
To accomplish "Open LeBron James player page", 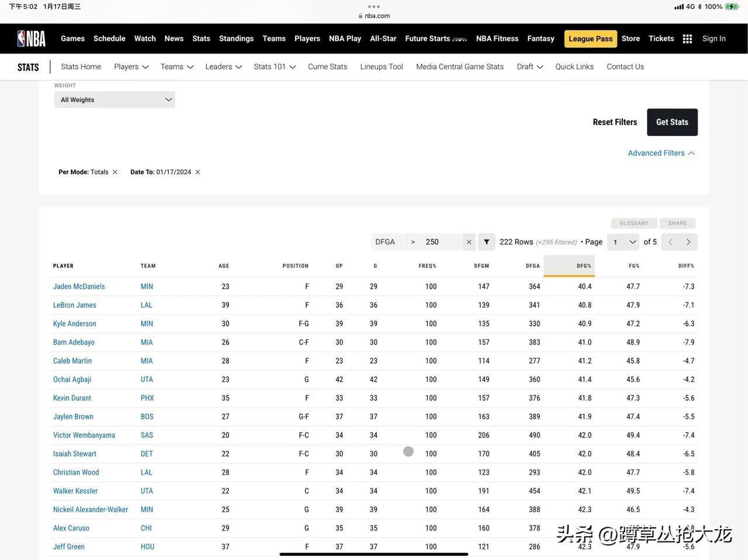I will pyautogui.click(x=75, y=305).
